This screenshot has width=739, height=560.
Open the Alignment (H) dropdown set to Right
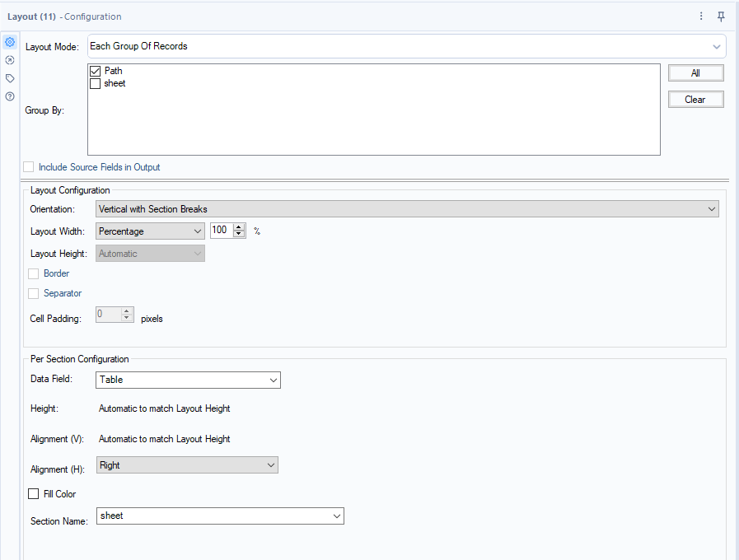[272, 464]
